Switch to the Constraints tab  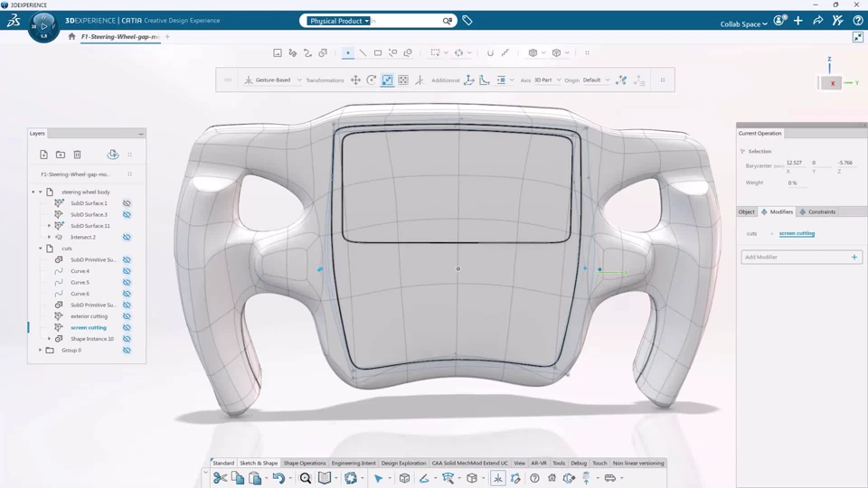pyautogui.click(x=817, y=211)
